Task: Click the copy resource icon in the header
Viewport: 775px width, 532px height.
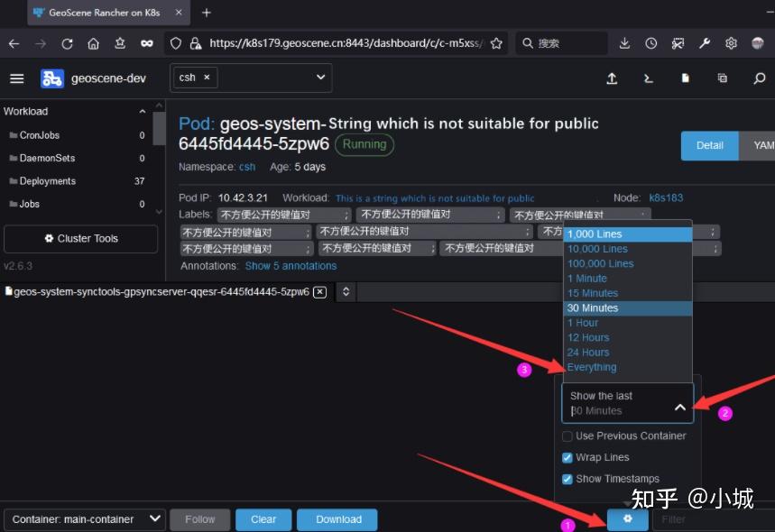Action: tap(722, 78)
